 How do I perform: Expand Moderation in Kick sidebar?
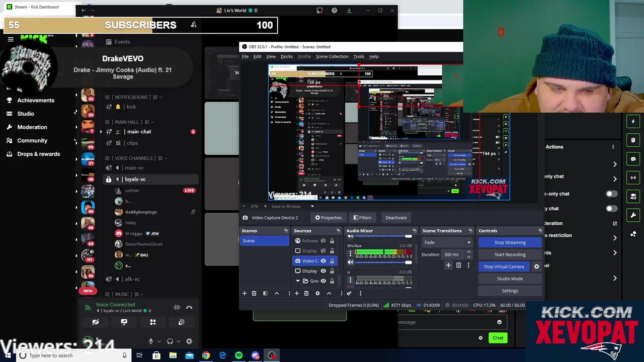[32, 127]
